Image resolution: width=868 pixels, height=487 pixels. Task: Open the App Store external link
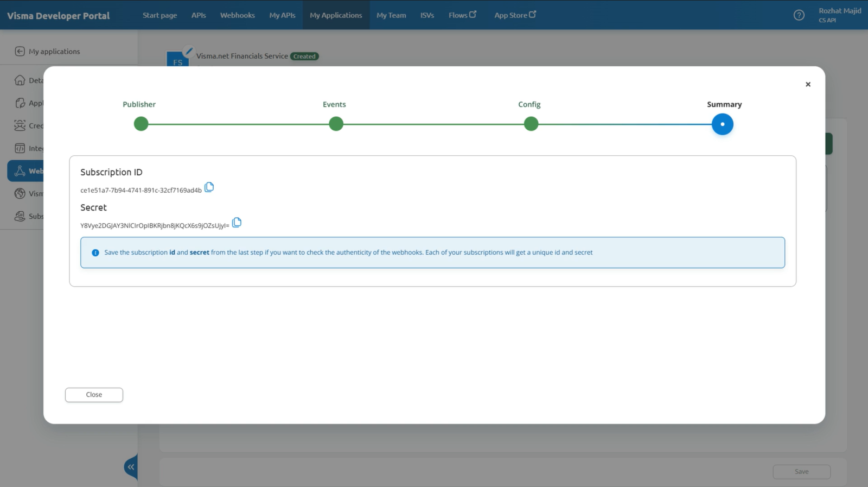(x=514, y=15)
